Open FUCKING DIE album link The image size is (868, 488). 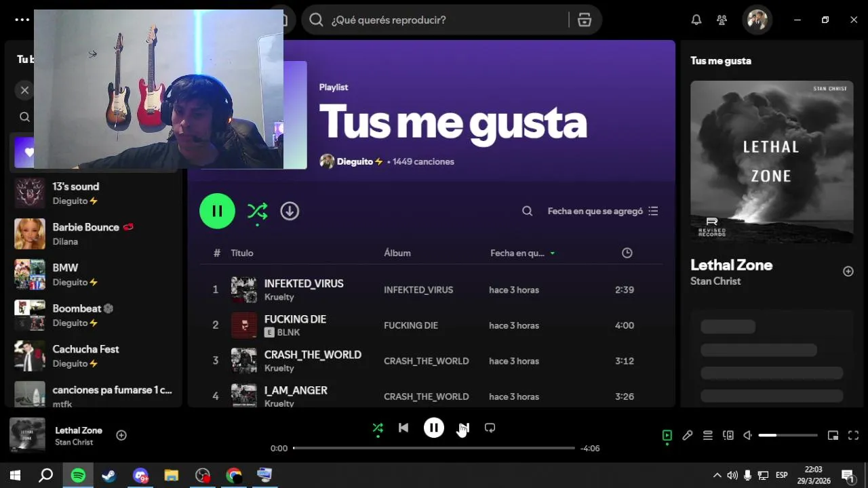[x=411, y=325]
